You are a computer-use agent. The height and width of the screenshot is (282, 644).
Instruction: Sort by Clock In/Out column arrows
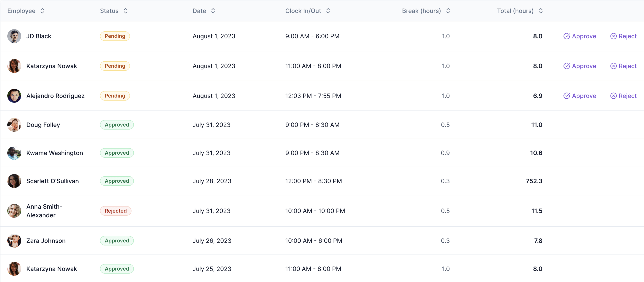(328, 11)
